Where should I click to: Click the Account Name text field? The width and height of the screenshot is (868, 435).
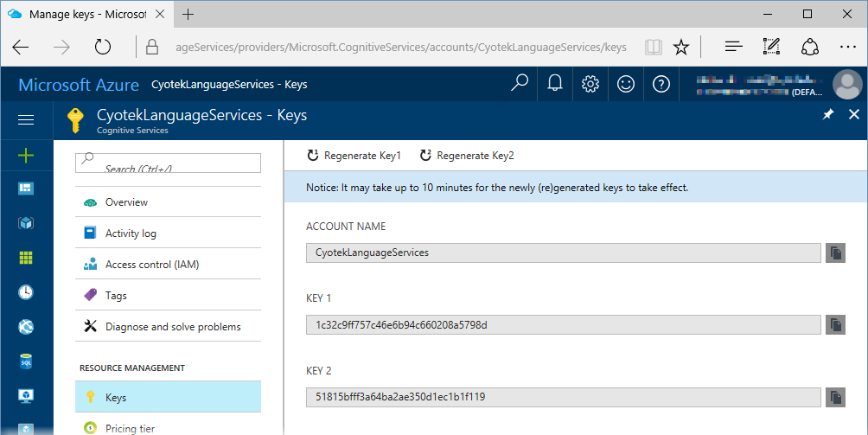point(563,253)
